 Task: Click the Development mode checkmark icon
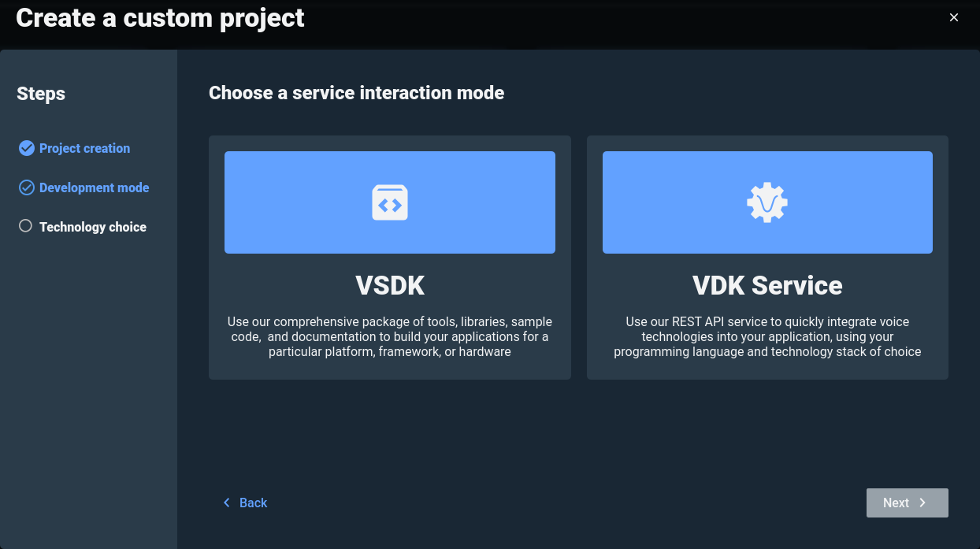[x=27, y=187]
